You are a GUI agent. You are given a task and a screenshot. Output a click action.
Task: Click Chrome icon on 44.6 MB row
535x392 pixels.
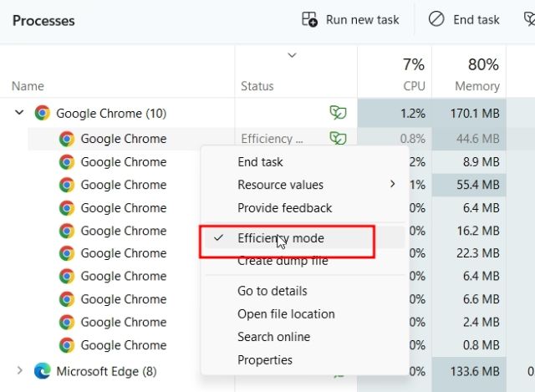click(67, 139)
